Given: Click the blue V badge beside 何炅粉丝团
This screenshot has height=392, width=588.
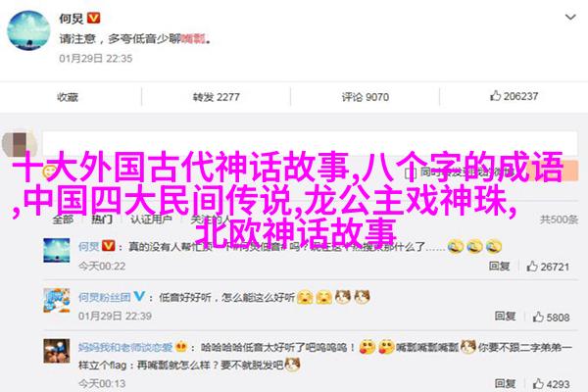Looking at the screenshot, I should point(139,296).
